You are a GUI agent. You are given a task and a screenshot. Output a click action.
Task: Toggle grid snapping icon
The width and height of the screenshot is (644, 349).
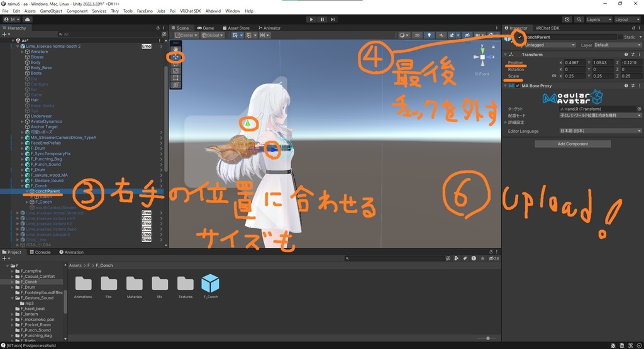pos(250,35)
